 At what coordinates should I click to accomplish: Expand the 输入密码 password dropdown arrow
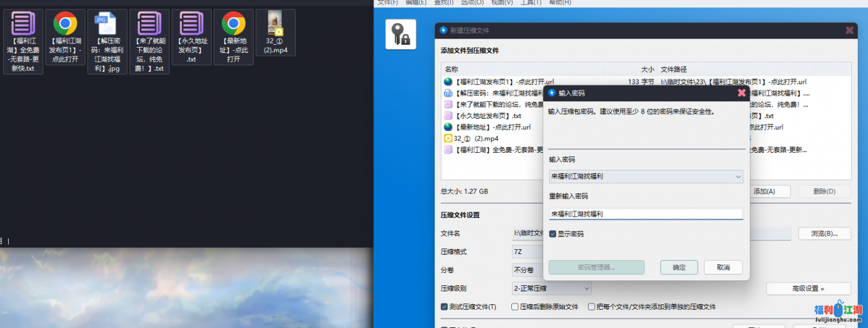[738, 177]
